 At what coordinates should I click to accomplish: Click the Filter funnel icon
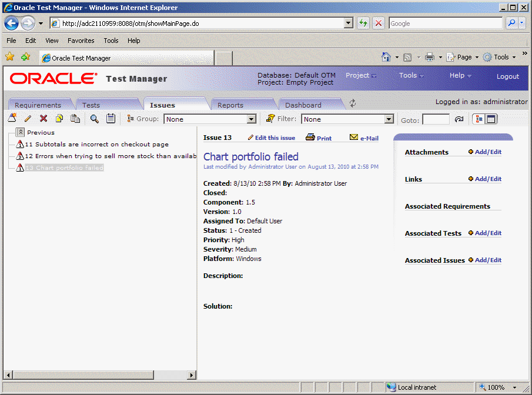(270, 118)
